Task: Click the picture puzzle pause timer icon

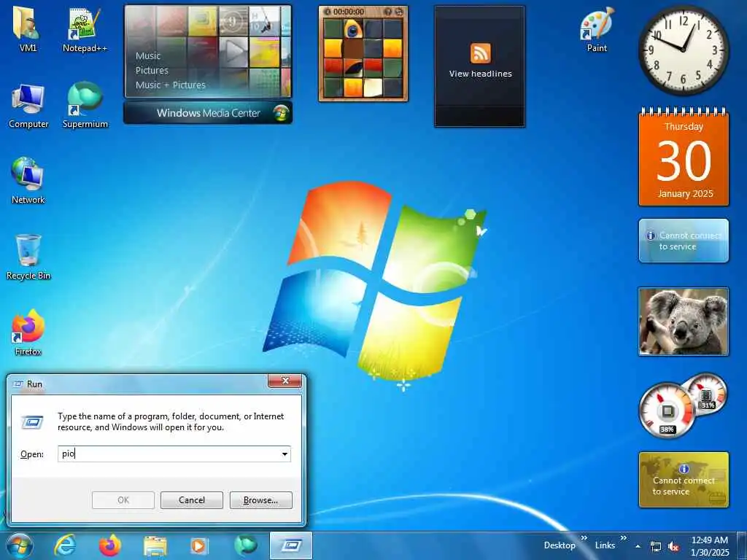Action: 328,12
